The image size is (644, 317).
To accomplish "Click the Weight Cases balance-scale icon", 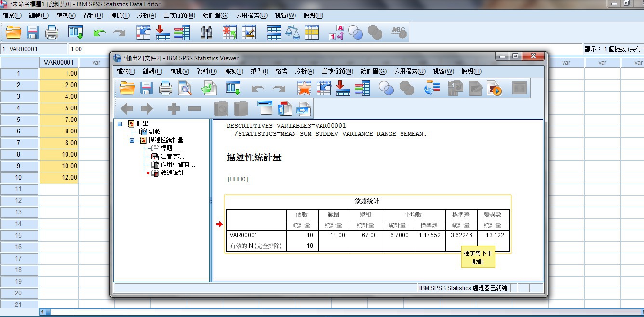I will point(293,32).
